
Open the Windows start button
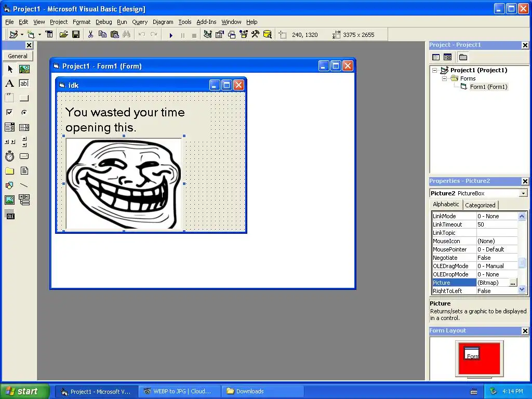(24, 391)
